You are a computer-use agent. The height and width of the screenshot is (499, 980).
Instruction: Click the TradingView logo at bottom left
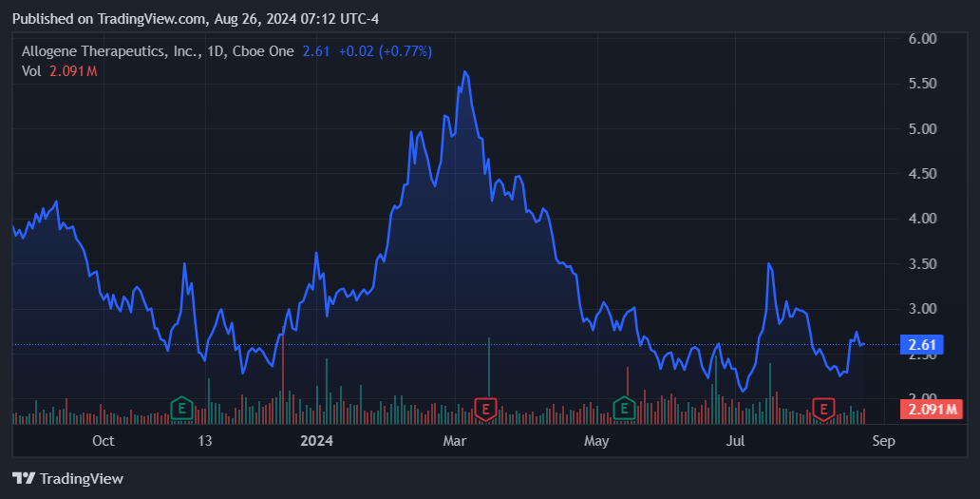click(24, 478)
